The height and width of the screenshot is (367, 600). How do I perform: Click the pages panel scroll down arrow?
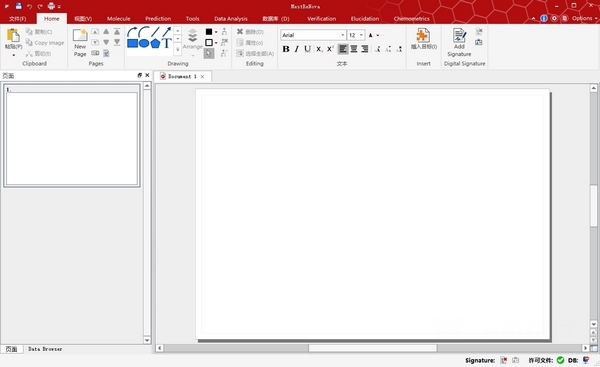(x=147, y=340)
